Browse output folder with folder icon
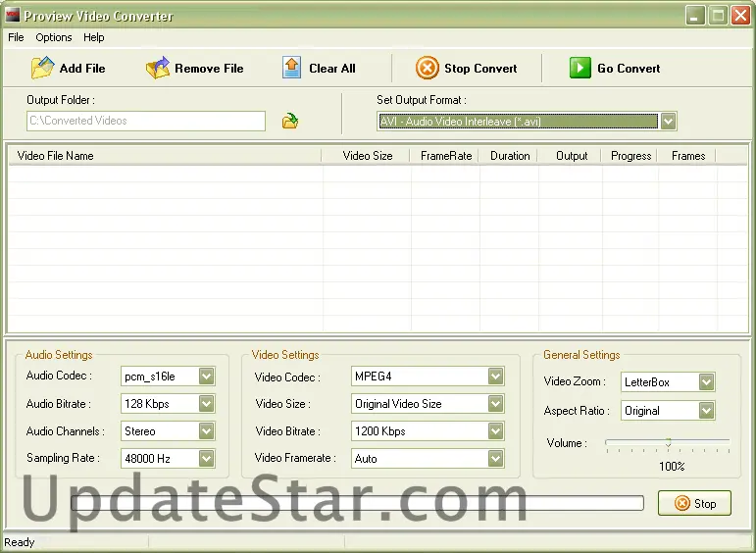 point(290,122)
